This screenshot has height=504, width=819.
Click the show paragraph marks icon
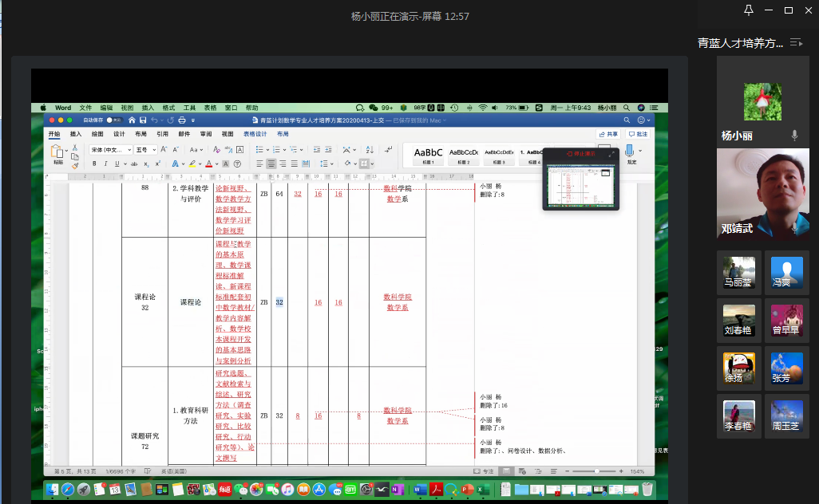(388, 150)
